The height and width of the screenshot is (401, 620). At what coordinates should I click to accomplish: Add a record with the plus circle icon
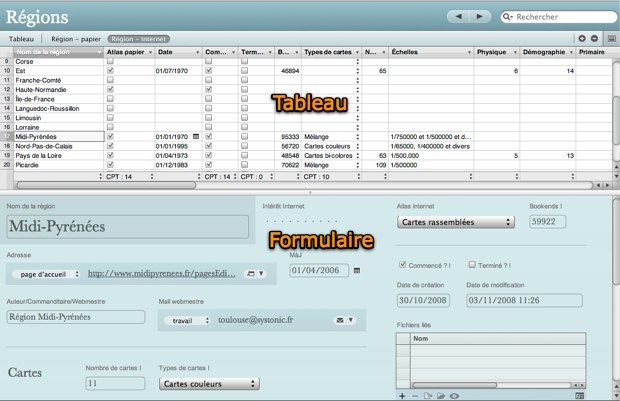[x=582, y=38]
